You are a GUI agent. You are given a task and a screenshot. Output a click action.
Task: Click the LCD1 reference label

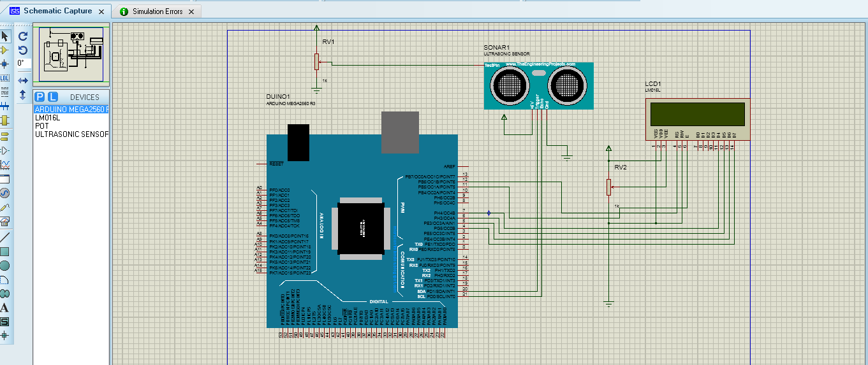(653, 84)
